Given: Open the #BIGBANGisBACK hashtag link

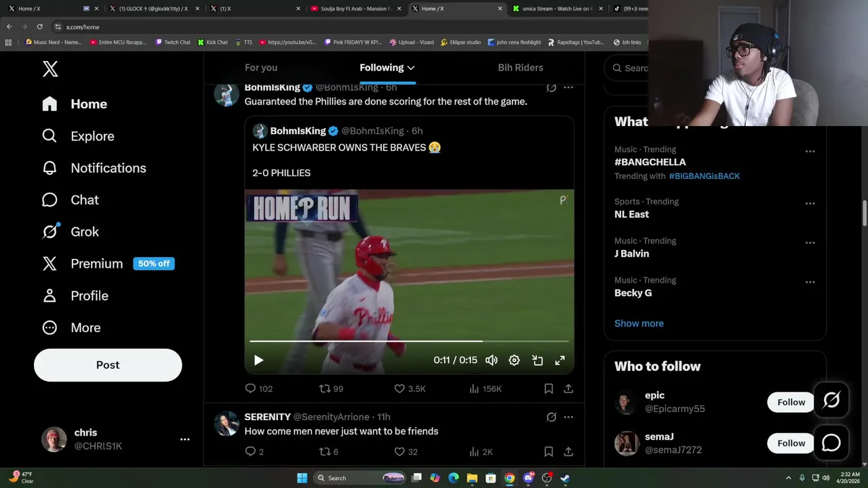Looking at the screenshot, I should tap(704, 176).
